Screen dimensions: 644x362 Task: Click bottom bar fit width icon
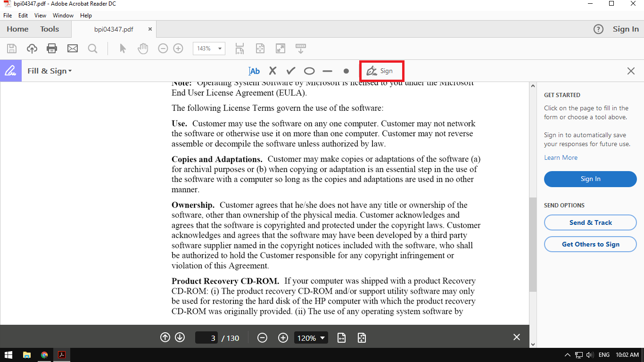(342, 338)
